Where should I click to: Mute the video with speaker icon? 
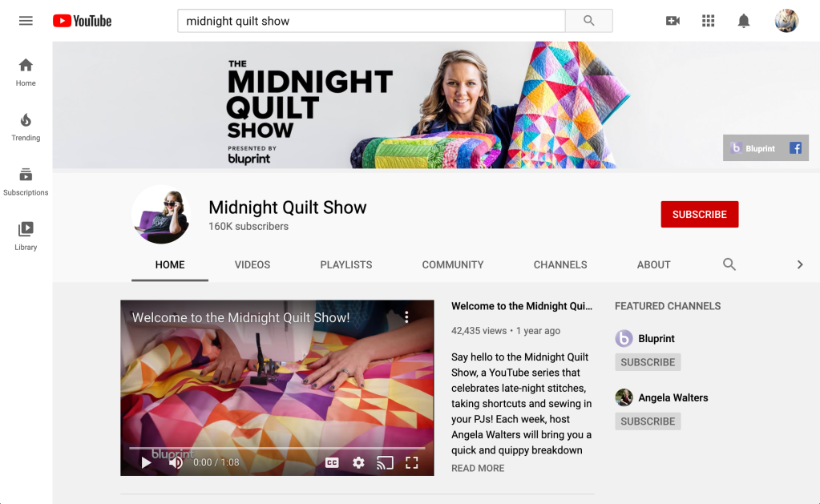point(176,462)
